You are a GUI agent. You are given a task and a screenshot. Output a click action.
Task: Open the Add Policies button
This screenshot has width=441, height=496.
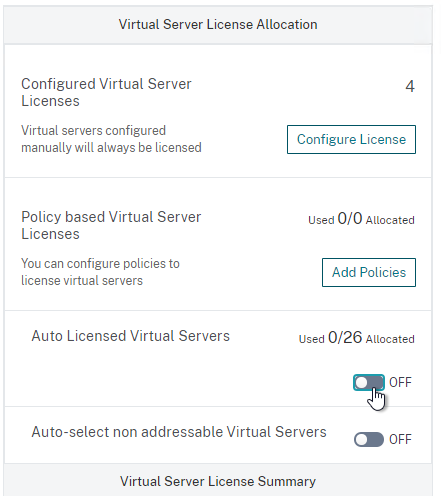(369, 272)
